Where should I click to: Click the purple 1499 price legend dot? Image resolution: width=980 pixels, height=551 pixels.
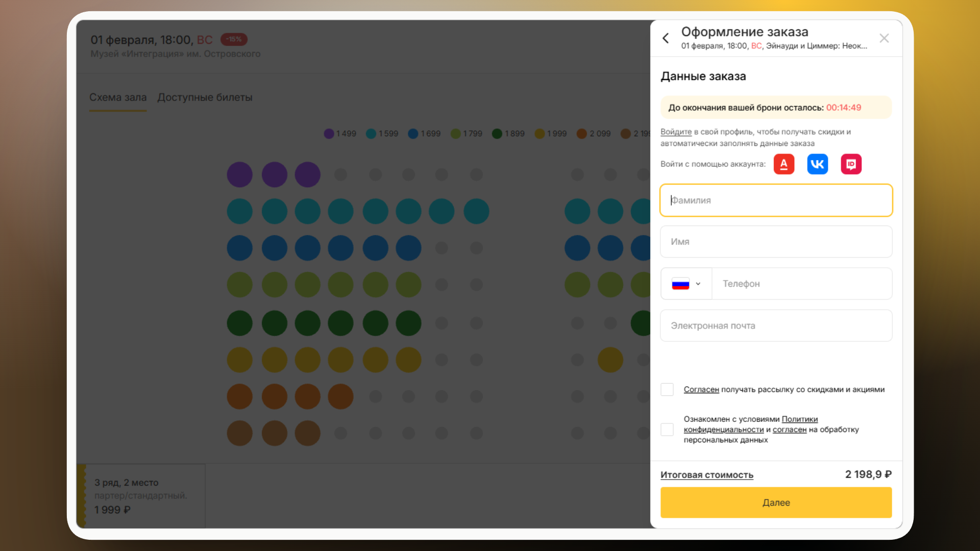pyautogui.click(x=329, y=134)
